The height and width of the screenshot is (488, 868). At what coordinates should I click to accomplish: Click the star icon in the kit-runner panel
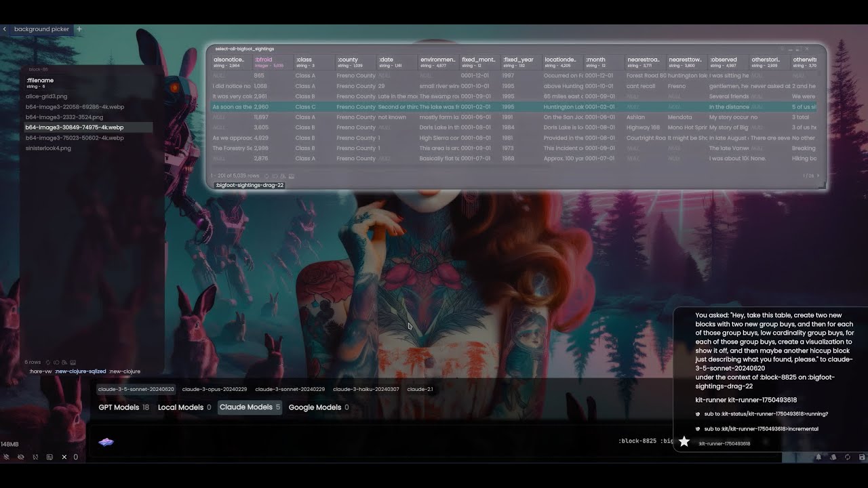click(684, 442)
